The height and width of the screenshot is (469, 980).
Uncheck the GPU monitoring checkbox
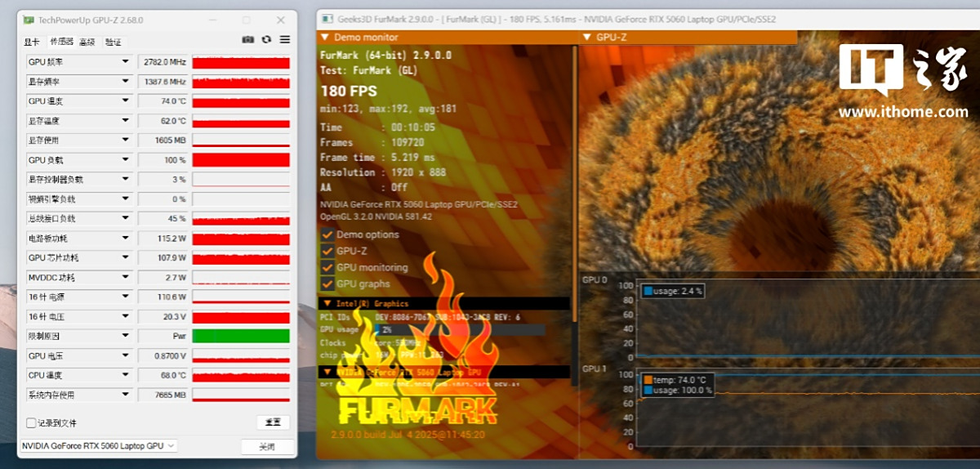coord(327,268)
